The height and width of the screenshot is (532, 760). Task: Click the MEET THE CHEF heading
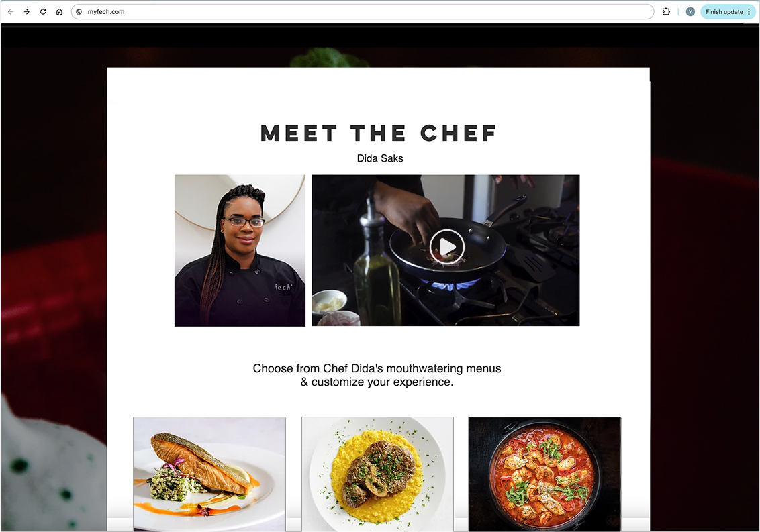pos(379,134)
